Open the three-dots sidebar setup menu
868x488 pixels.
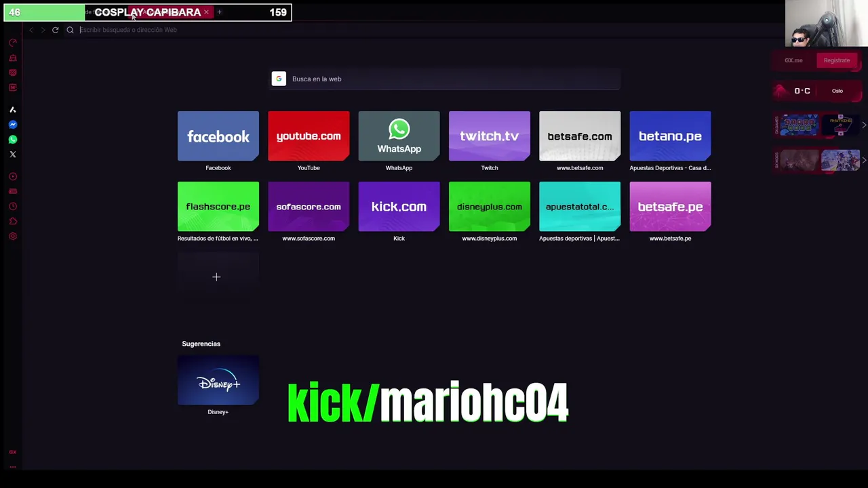(x=12, y=466)
